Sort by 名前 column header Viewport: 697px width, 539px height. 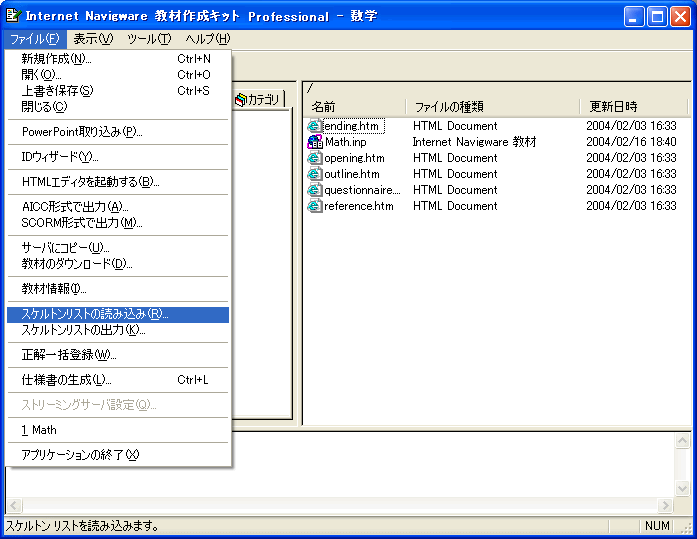354,107
